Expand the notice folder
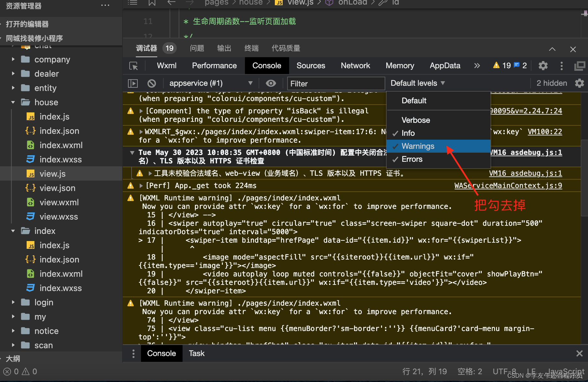 (x=13, y=331)
